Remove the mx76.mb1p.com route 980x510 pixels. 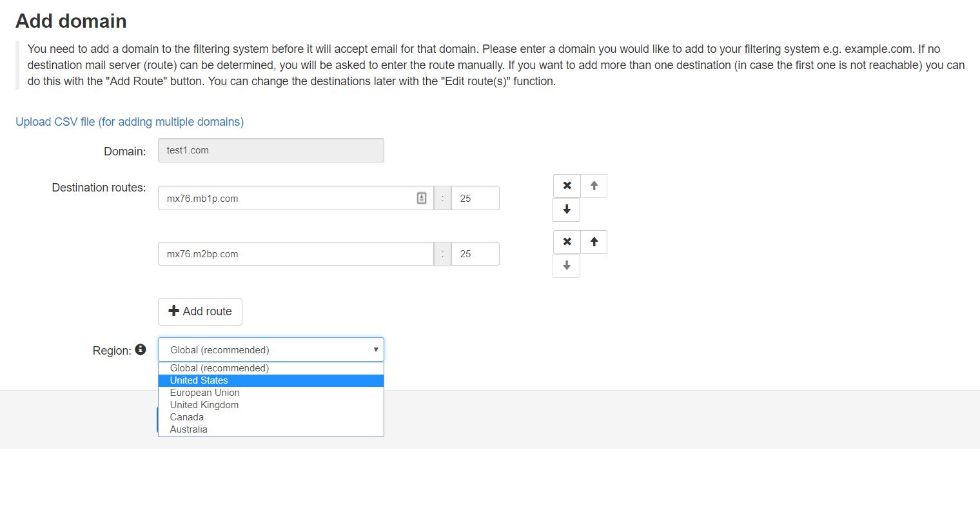coord(567,186)
